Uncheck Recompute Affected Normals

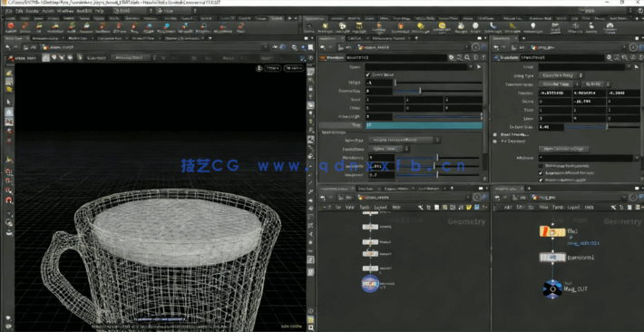(541, 173)
